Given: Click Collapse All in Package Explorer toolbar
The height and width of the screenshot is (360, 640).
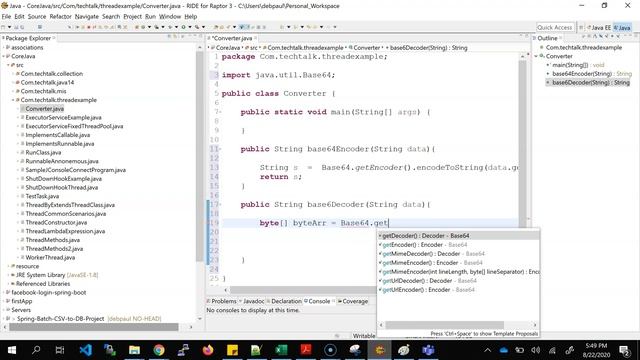Looking at the screenshot, I should (x=169, y=37).
